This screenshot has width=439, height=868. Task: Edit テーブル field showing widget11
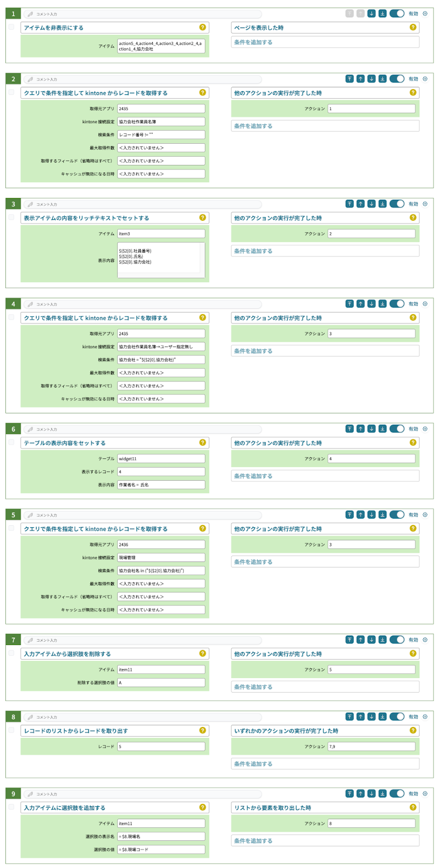(x=161, y=458)
